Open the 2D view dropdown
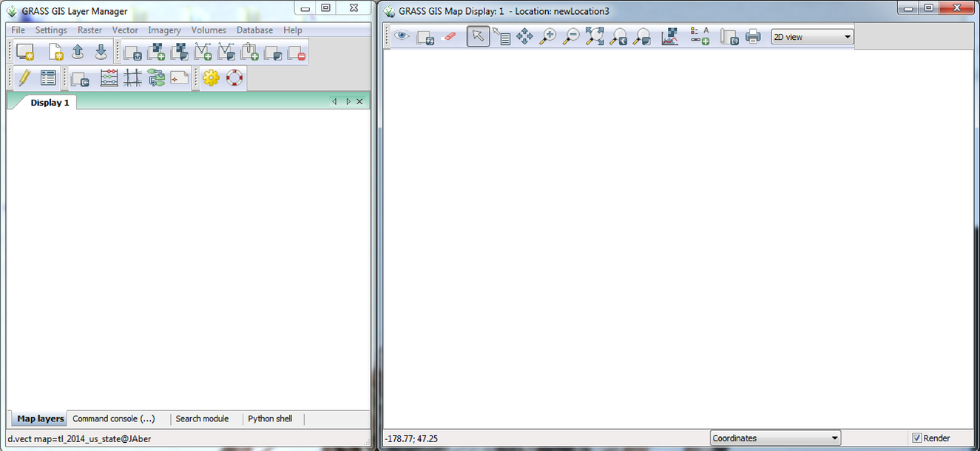980x451 pixels. 812,37
